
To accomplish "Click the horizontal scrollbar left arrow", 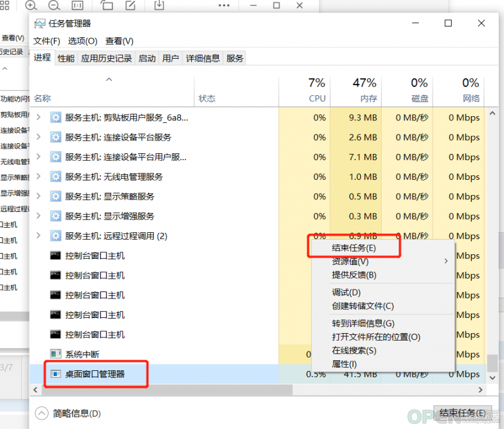I will pyautogui.click(x=35, y=390).
